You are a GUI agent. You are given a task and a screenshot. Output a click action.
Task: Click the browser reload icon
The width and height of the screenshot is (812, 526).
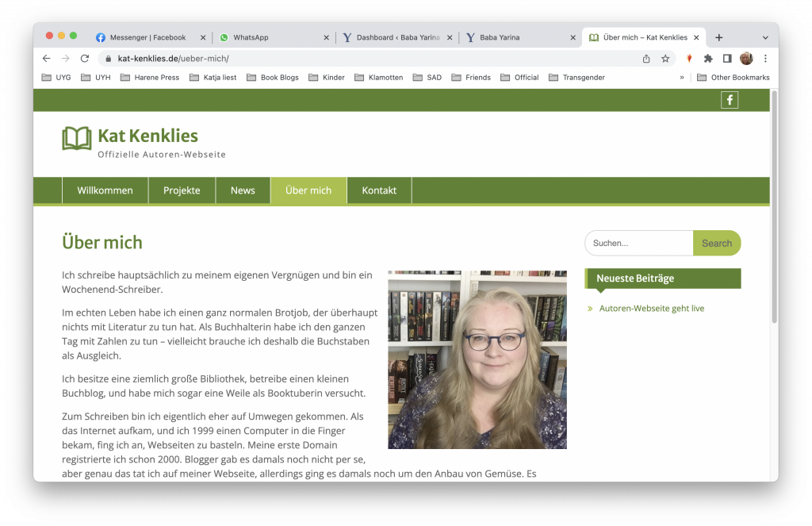85,59
